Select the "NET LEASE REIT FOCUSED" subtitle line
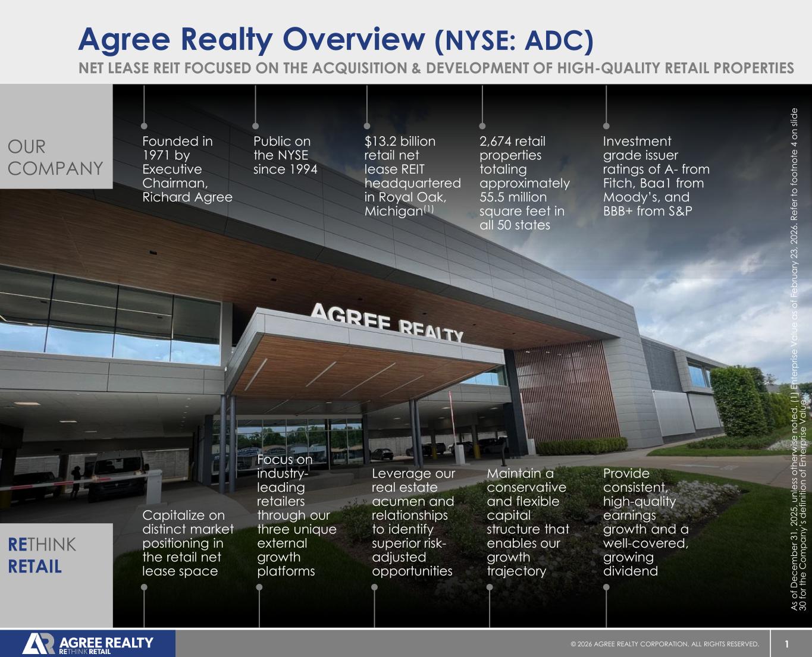The image size is (812, 657). point(436,68)
